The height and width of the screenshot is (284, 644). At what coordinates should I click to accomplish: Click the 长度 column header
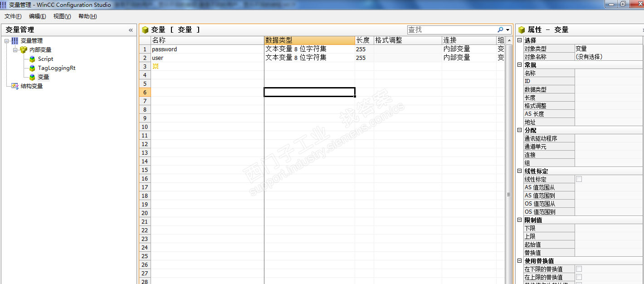365,40
